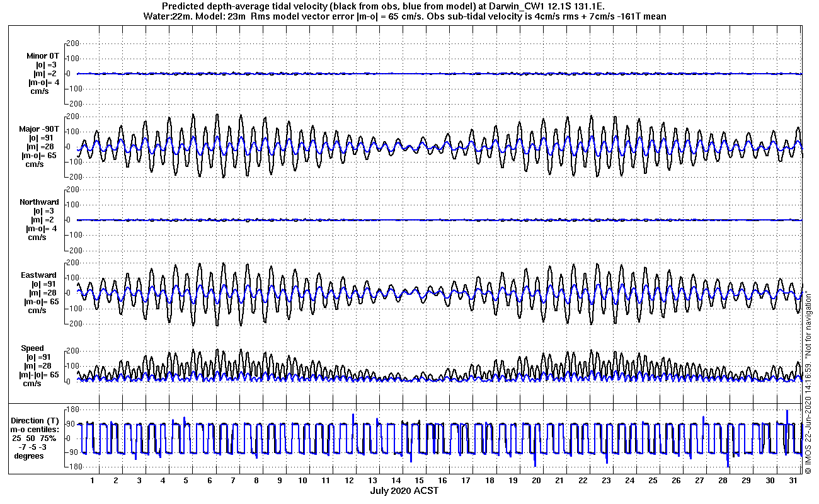The height and width of the screenshot is (504, 819).
Task: Click date label '23' on the time axis
Action: point(606,480)
